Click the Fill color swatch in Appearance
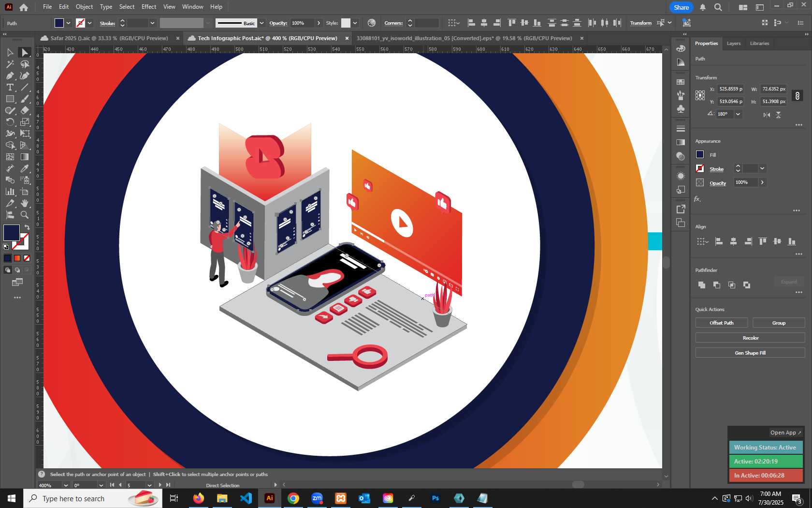Image resolution: width=812 pixels, height=508 pixels. 700,154
